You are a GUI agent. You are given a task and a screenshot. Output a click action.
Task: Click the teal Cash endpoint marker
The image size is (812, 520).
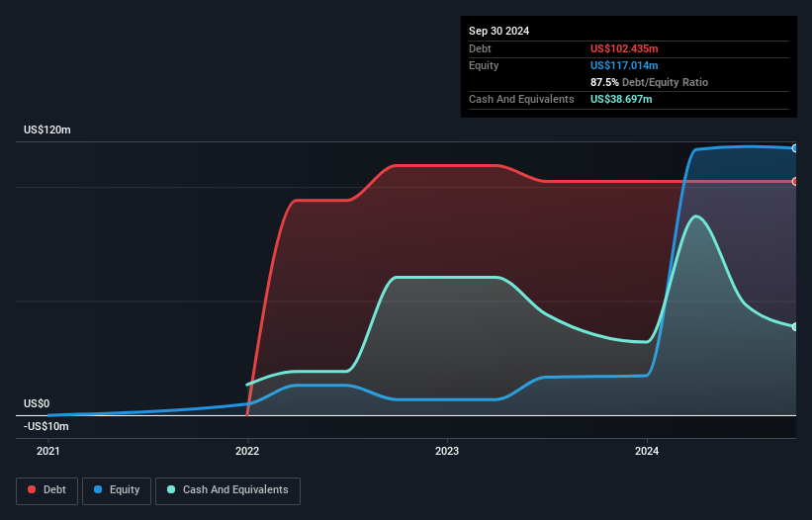[x=795, y=327]
